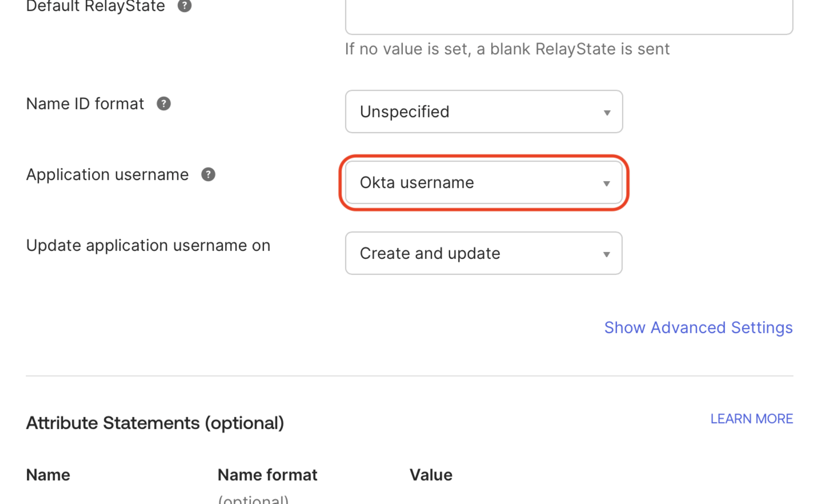The height and width of the screenshot is (504, 817).
Task: Click the help icon next to Default RelayState
Action: 184,6
